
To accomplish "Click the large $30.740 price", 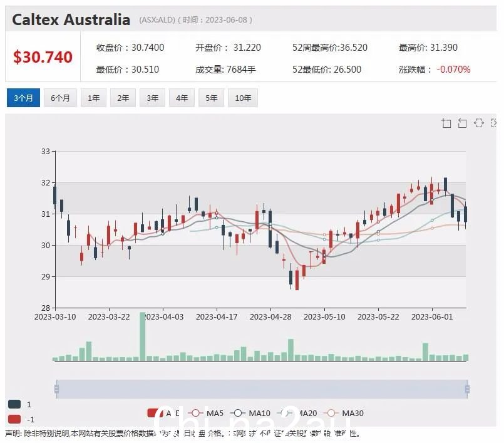I will [x=43, y=57].
